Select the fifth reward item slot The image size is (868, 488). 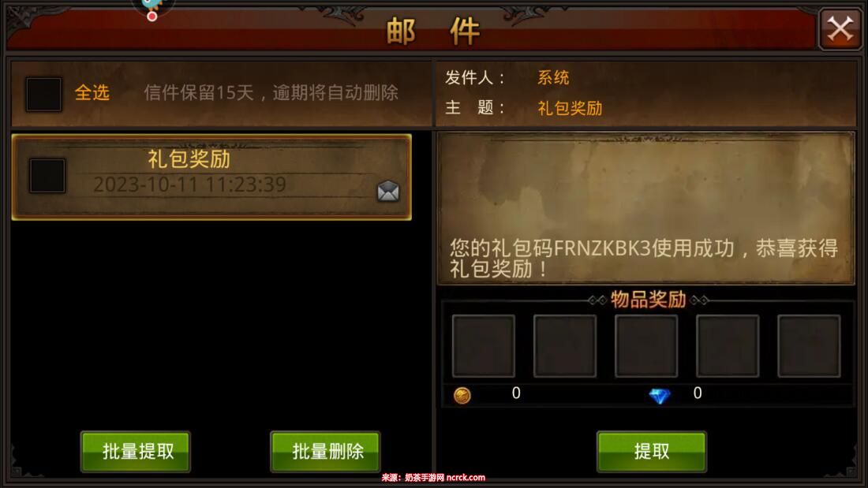pyautogui.click(x=810, y=346)
